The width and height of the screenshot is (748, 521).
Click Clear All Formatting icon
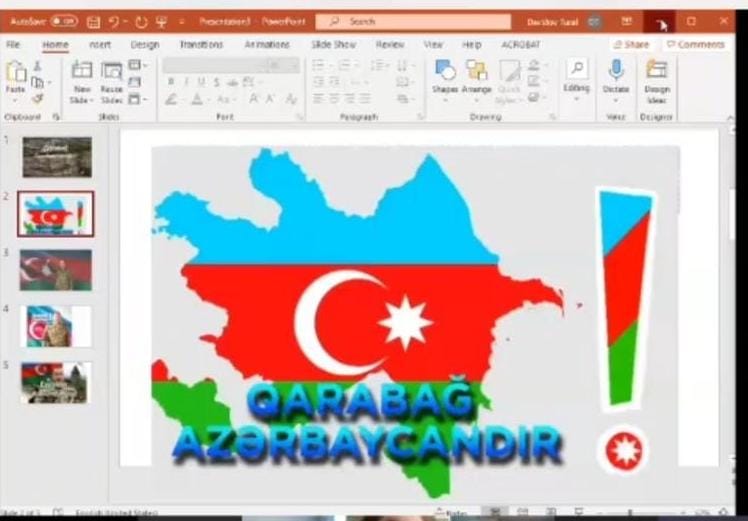(291, 99)
